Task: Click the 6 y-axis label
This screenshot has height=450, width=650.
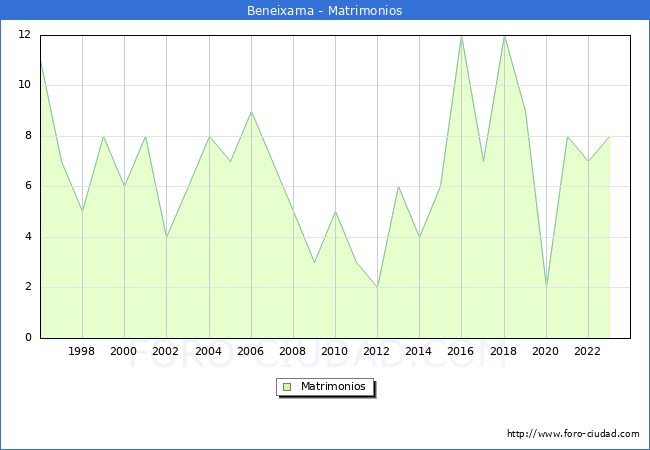Action: coord(28,186)
